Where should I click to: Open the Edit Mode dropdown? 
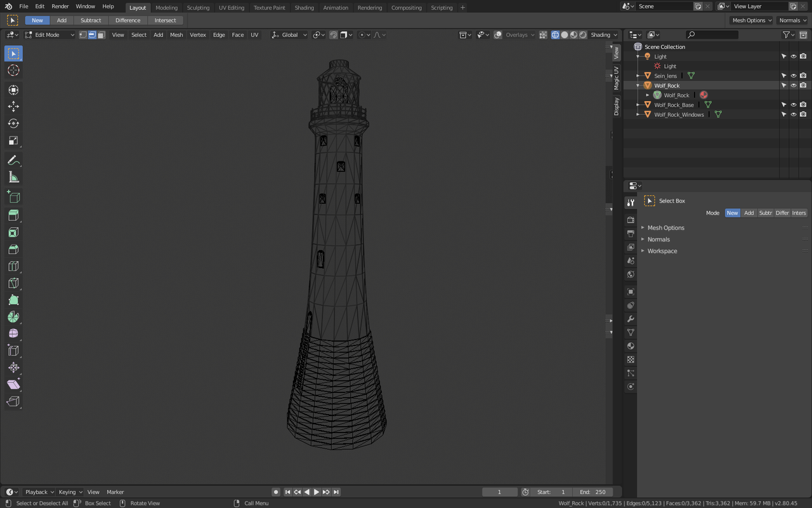coord(49,35)
